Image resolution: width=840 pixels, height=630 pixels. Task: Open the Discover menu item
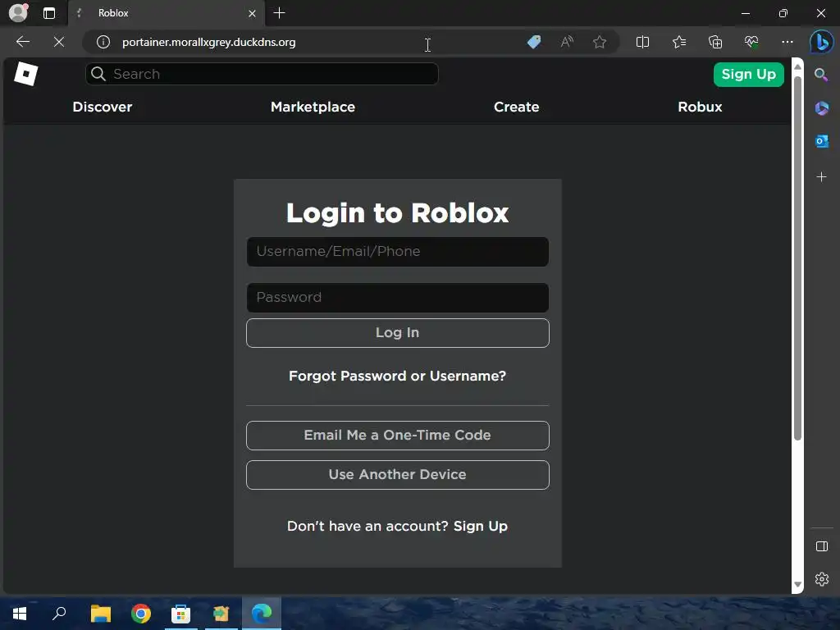click(x=103, y=107)
